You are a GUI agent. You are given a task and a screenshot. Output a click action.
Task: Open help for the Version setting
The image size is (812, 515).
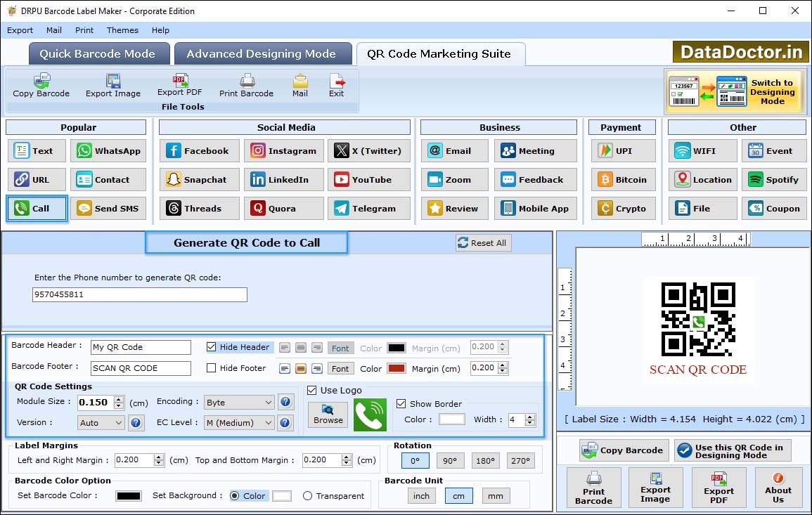(x=136, y=422)
